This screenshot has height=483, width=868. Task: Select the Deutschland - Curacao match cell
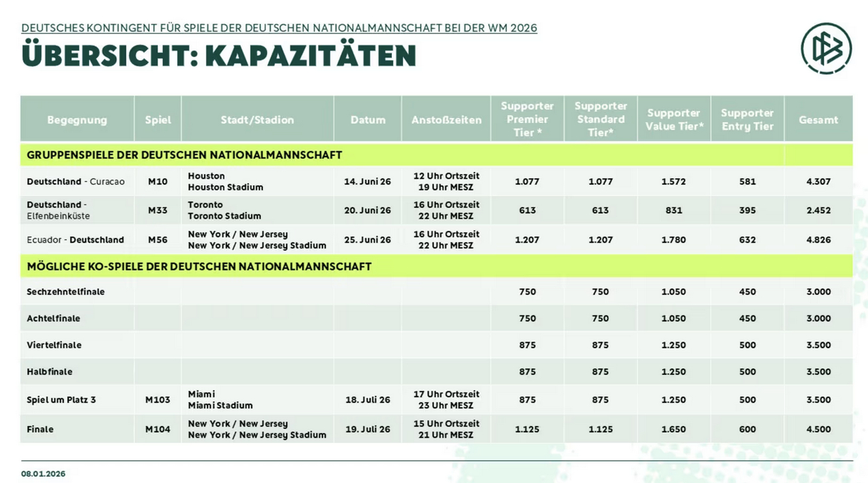click(76, 181)
